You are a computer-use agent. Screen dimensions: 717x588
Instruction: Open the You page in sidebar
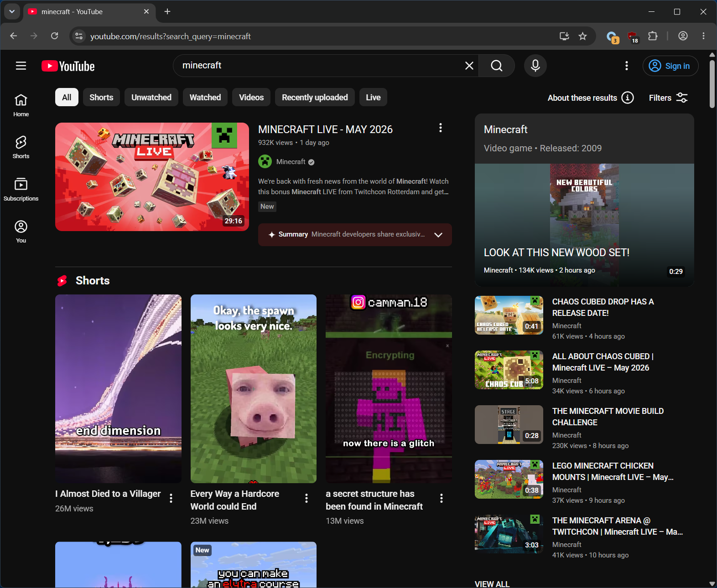tap(21, 231)
